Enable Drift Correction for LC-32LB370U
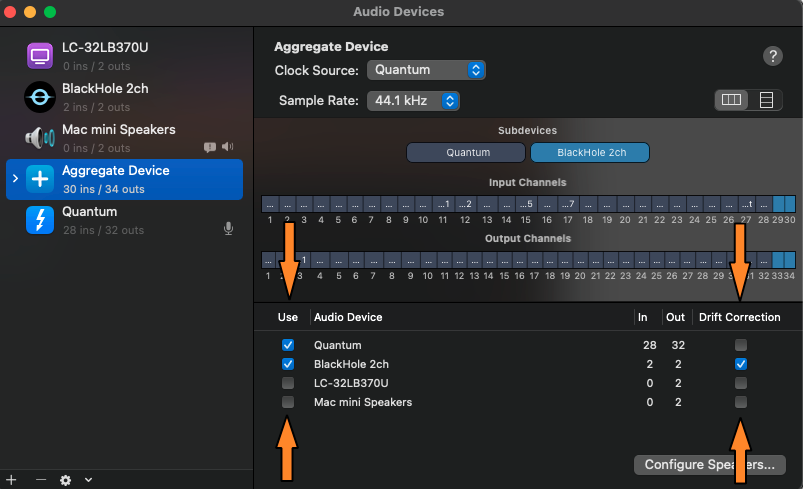The image size is (803, 489). [741, 383]
